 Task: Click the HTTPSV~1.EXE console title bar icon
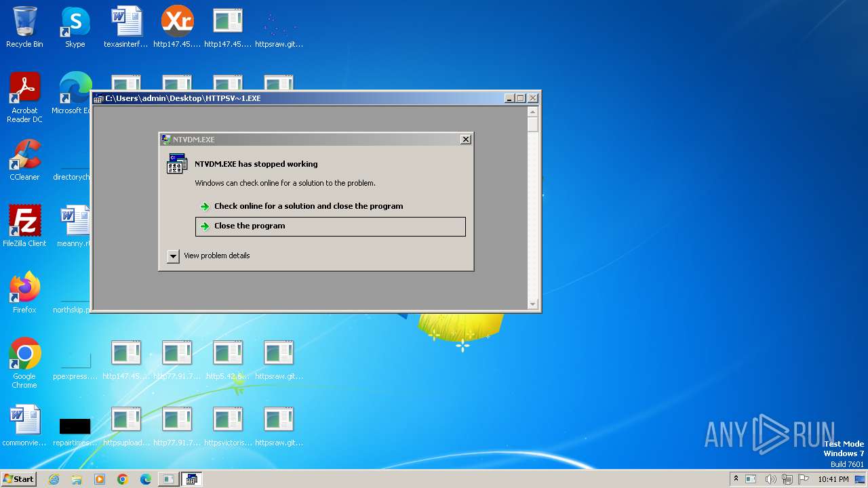98,98
